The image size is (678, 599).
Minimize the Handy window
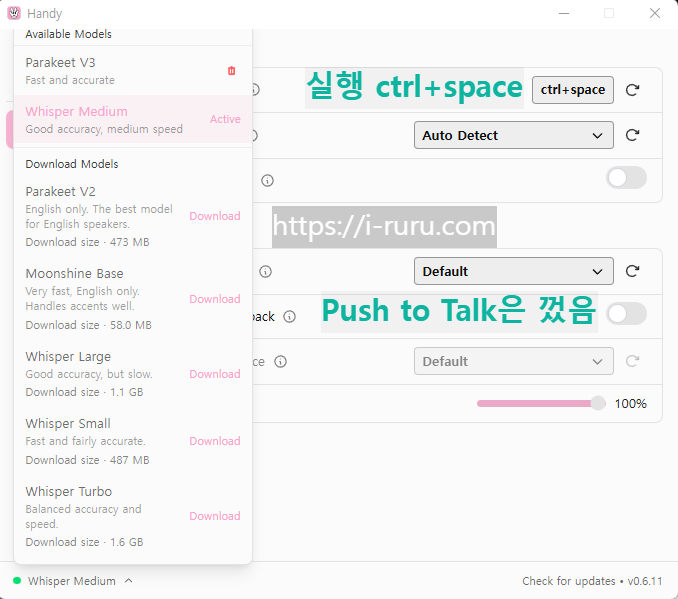pos(564,13)
